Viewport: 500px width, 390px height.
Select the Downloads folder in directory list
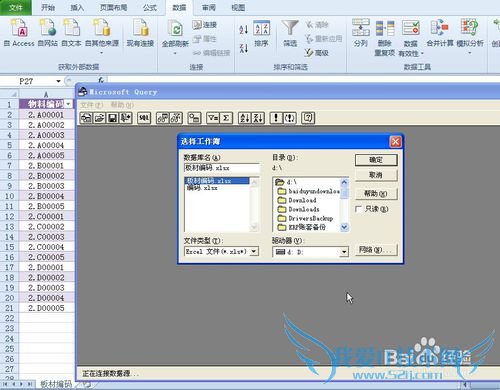click(298, 209)
